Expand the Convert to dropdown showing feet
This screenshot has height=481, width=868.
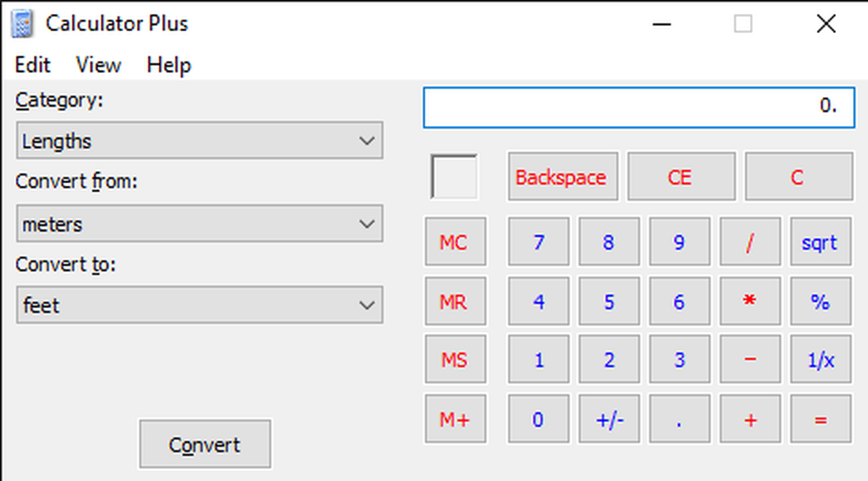click(200, 305)
